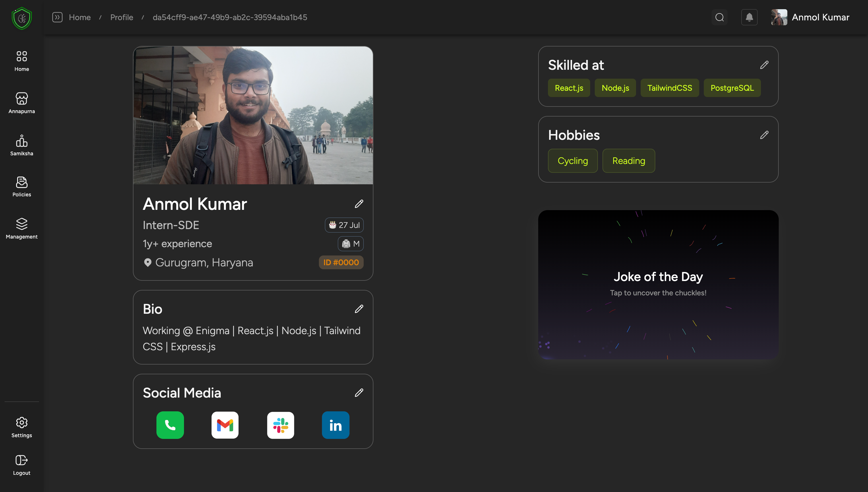Open the Slack social icon
Viewport: 868px width, 492px height.
[280, 425]
